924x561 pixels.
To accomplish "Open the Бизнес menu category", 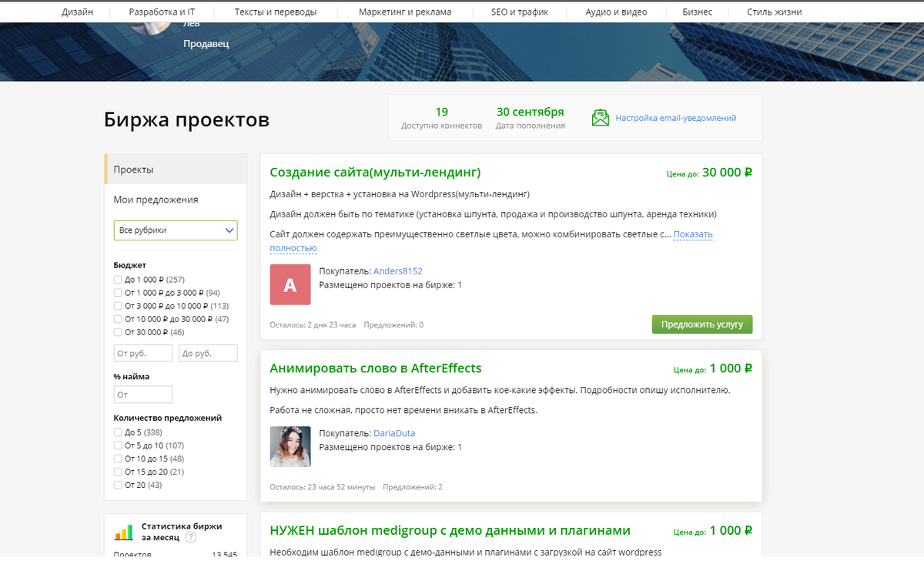I will pyautogui.click(x=698, y=12).
